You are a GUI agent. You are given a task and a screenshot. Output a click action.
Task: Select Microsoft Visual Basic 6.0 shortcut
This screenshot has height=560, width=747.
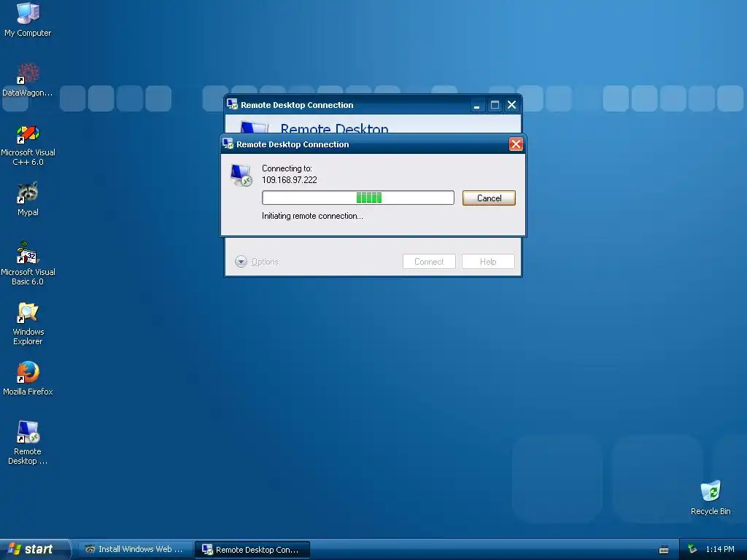tap(28, 264)
